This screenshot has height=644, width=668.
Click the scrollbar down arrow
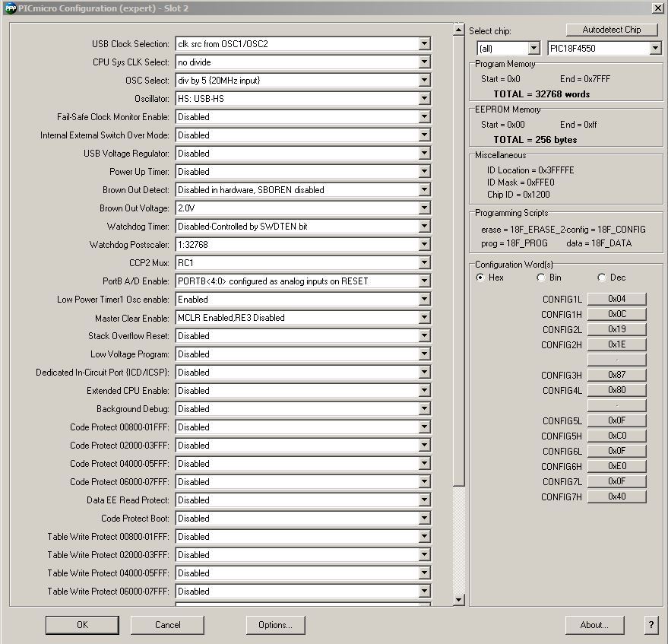coord(458,600)
